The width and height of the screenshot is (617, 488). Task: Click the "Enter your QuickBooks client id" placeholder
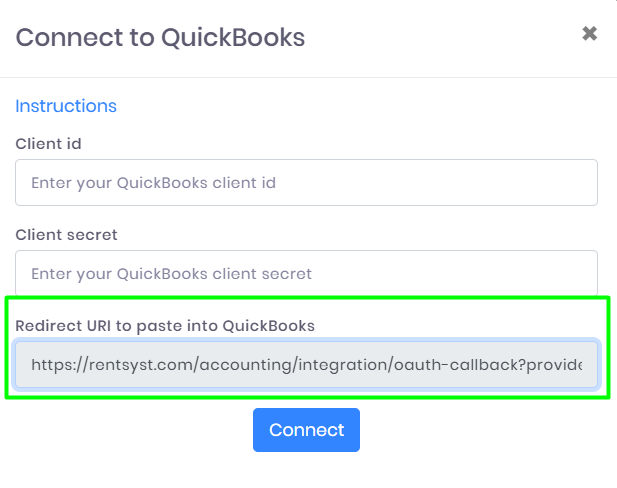(x=153, y=183)
